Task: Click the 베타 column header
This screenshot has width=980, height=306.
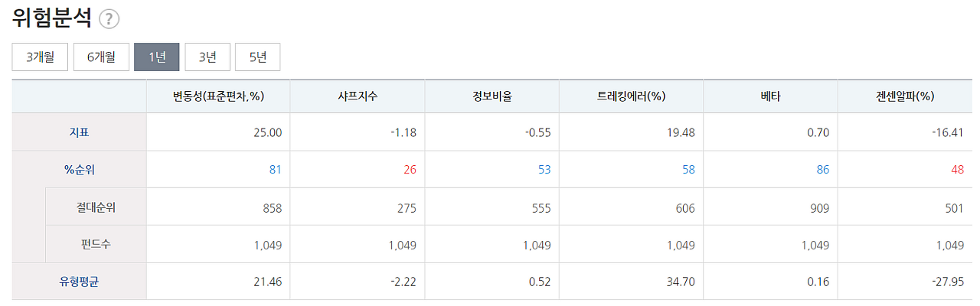Action: tap(771, 96)
